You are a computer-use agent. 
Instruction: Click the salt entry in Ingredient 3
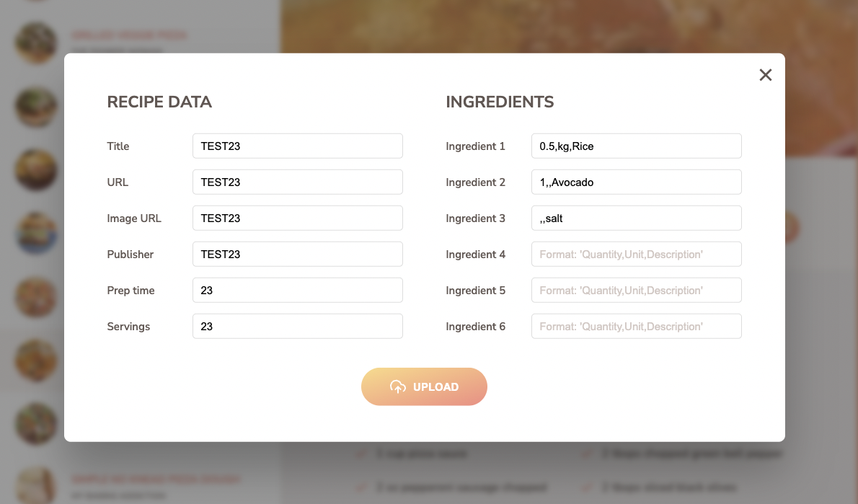click(636, 218)
